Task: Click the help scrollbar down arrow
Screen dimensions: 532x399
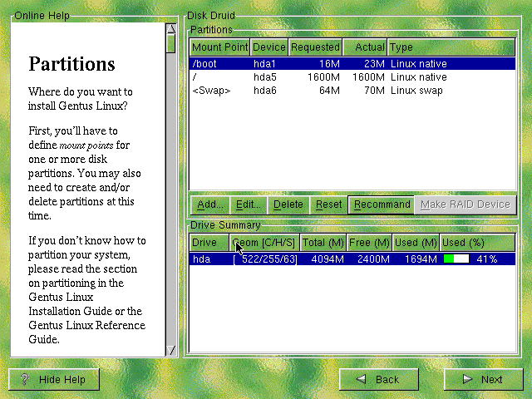Action: [171, 350]
